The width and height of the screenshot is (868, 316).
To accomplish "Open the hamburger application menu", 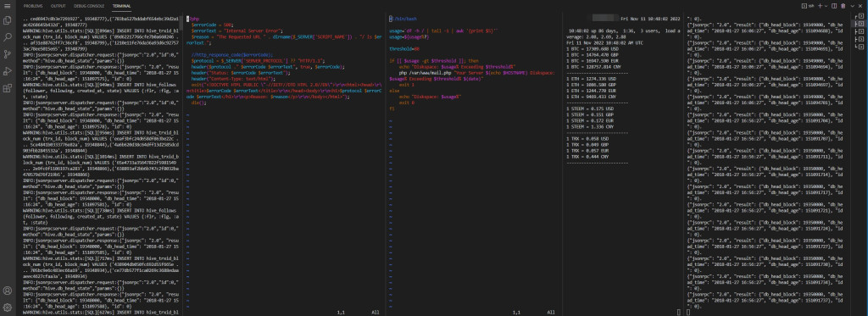I will [x=7, y=6].
